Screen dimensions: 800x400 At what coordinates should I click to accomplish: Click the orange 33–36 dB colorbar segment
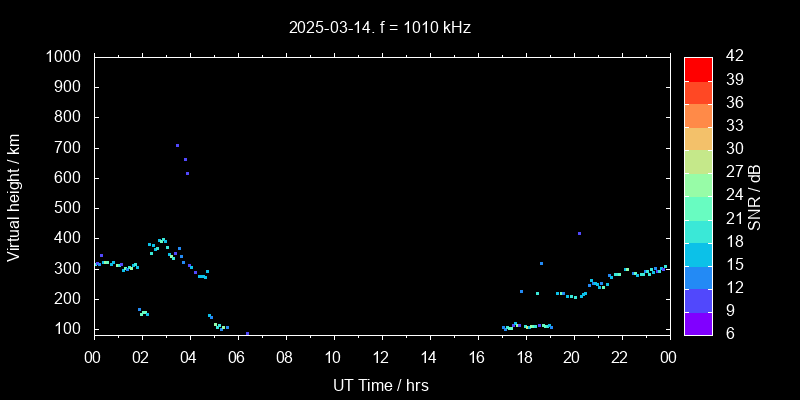pos(698,115)
